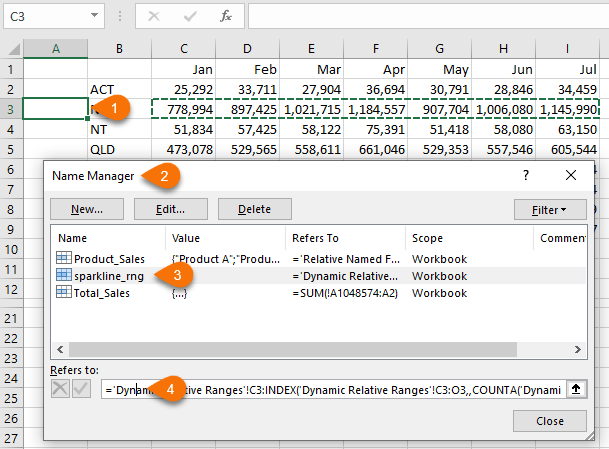Click the formula bar Cancel X icon
Screen dimensions: 609x449
coord(154,16)
